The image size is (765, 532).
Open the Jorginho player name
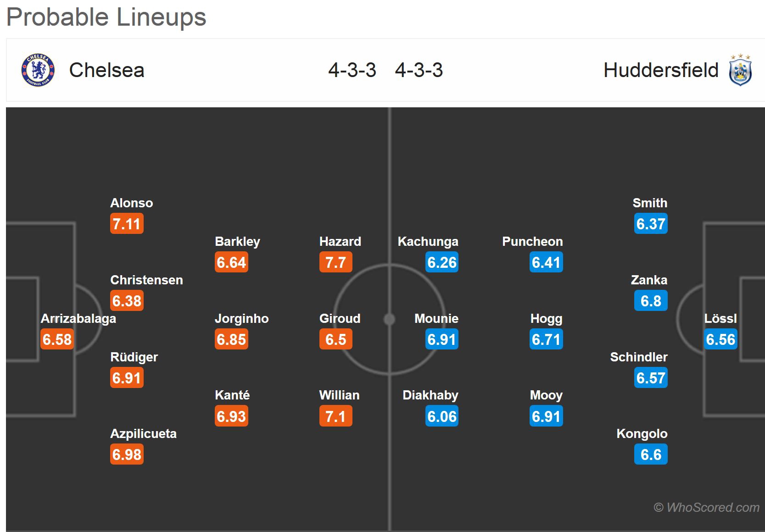[241, 318]
